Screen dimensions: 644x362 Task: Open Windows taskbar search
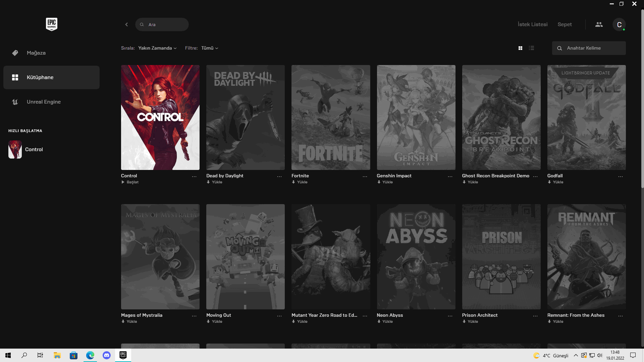pyautogui.click(x=24, y=355)
